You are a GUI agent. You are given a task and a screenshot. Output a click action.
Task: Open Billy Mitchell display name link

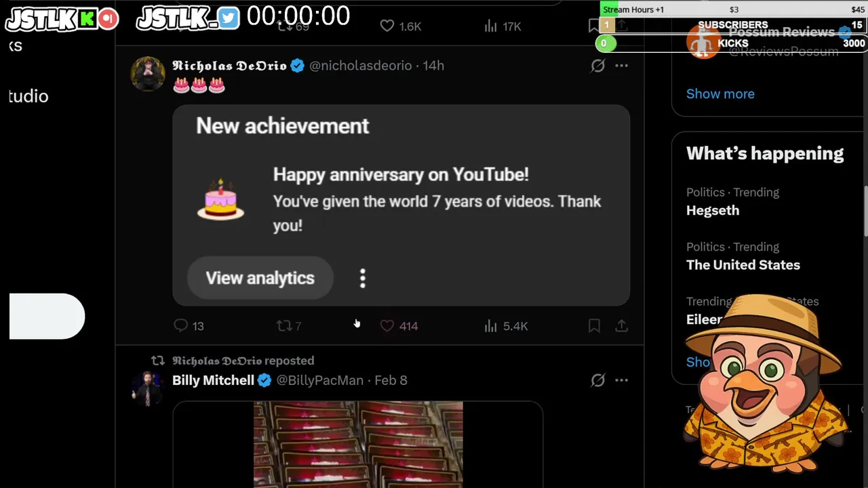click(213, 380)
